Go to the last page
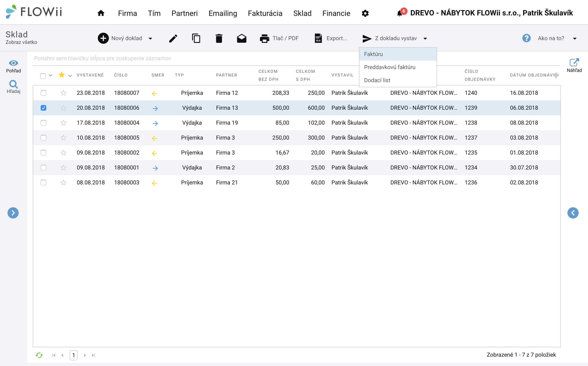The height and width of the screenshot is (366, 588). click(93, 355)
